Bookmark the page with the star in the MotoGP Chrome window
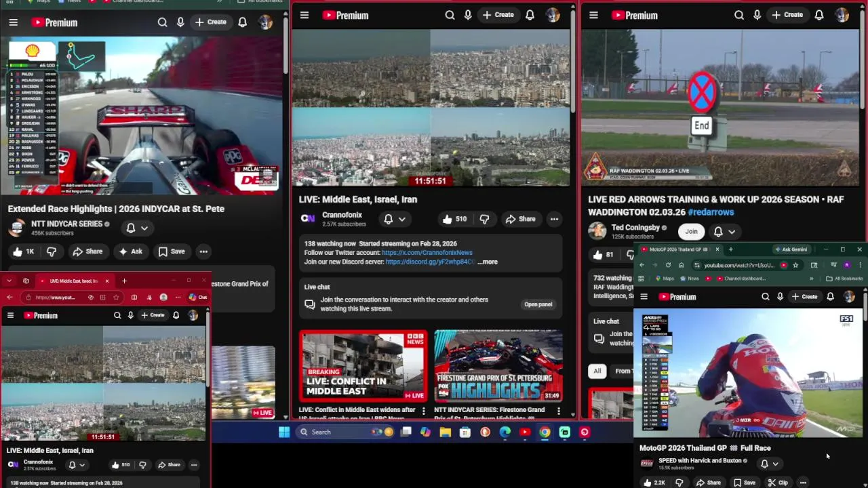This screenshot has height=488, width=868. 795,265
